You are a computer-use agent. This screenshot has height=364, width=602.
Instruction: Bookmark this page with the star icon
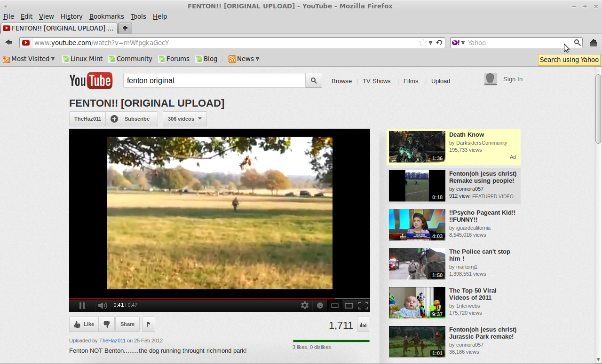(x=423, y=43)
